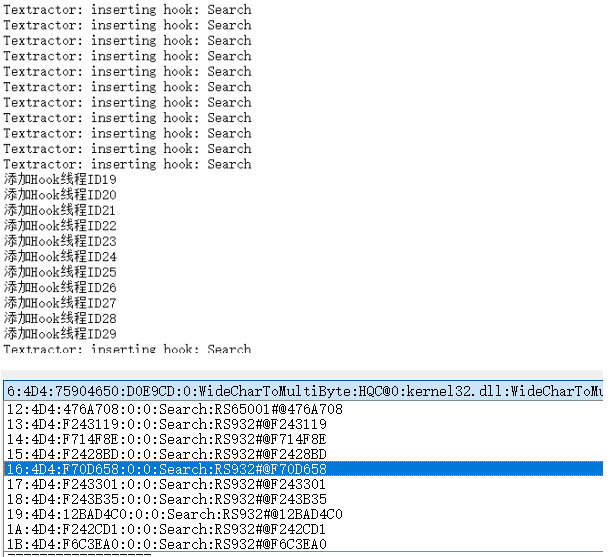Click log line 添加Hook线程ID20
611x557 pixels.
click(60, 195)
